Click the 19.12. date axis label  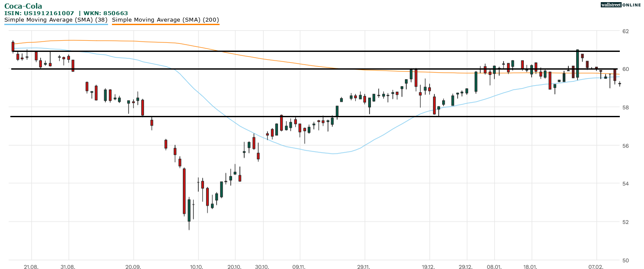(x=428, y=267)
